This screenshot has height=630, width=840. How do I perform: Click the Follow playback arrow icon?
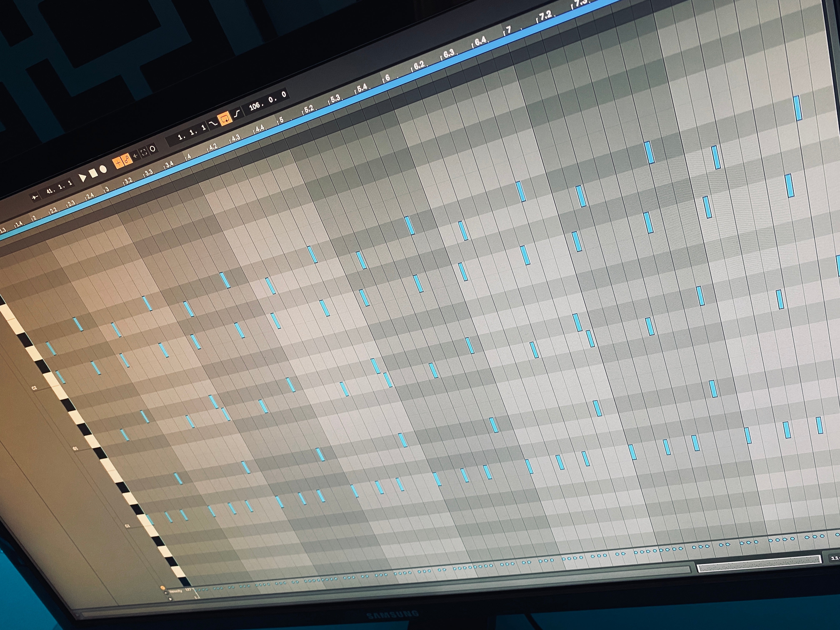point(35,197)
